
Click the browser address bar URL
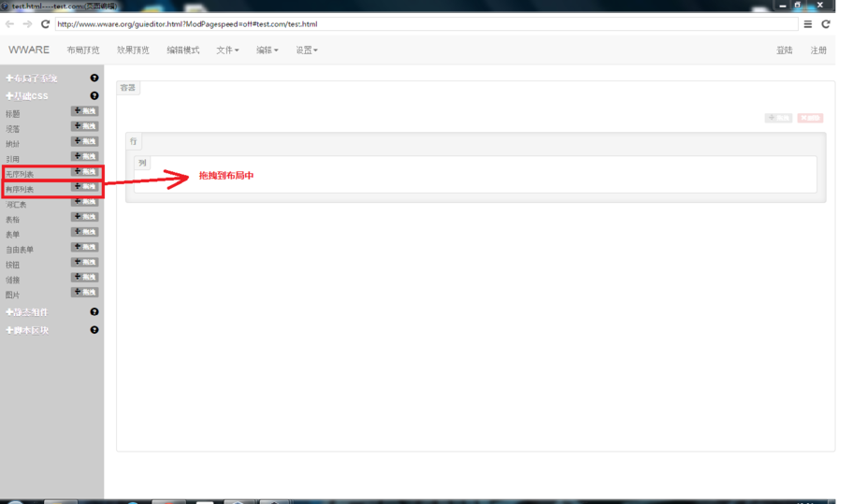[426, 23]
